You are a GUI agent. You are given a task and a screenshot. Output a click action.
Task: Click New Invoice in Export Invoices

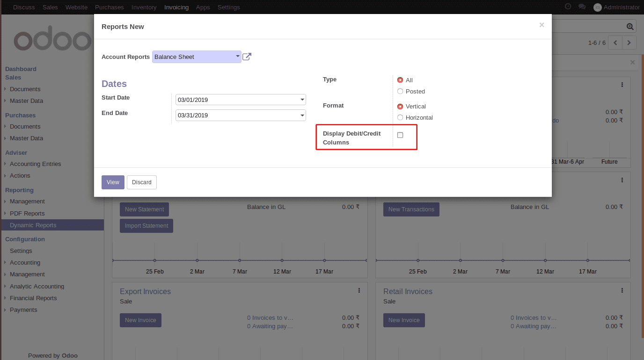pyautogui.click(x=140, y=320)
